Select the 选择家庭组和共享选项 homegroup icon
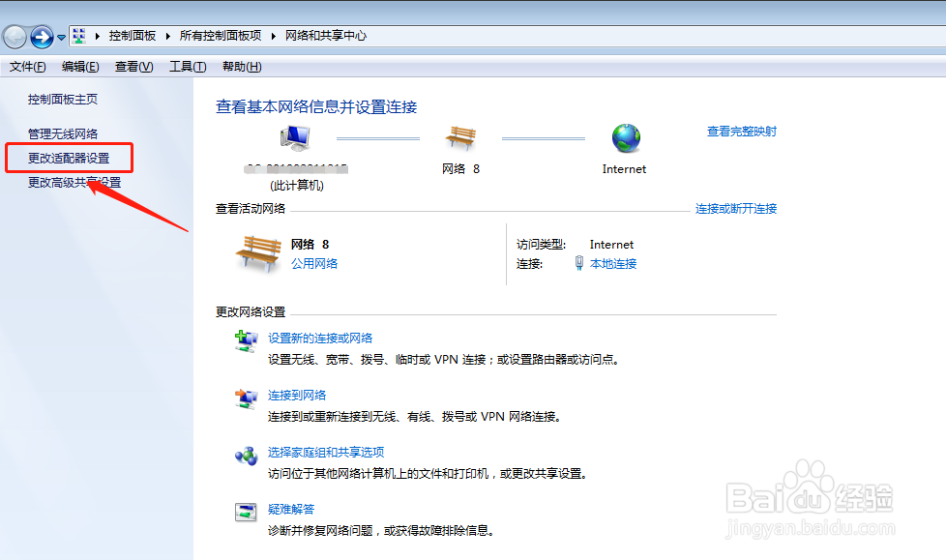946x560 pixels. tap(245, 453)
